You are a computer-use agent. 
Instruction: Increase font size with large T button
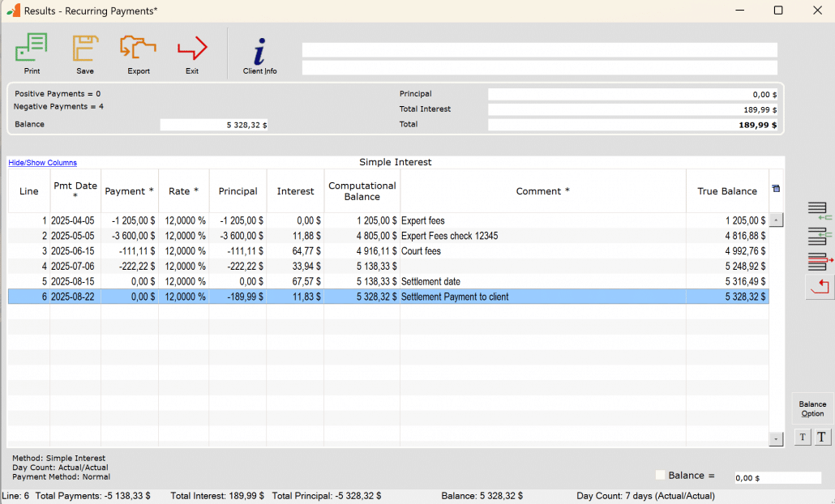click(822, 438)
